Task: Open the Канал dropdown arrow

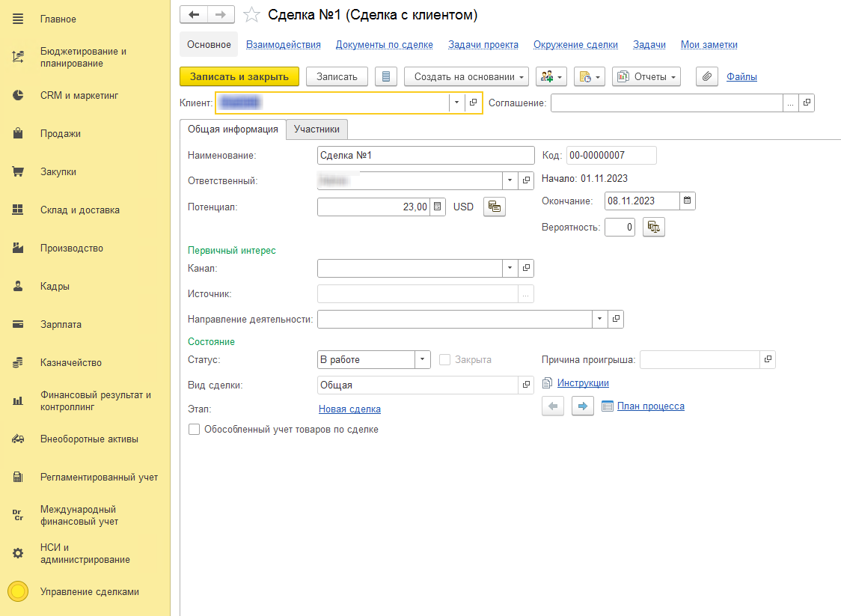Action: click(510, 268)
